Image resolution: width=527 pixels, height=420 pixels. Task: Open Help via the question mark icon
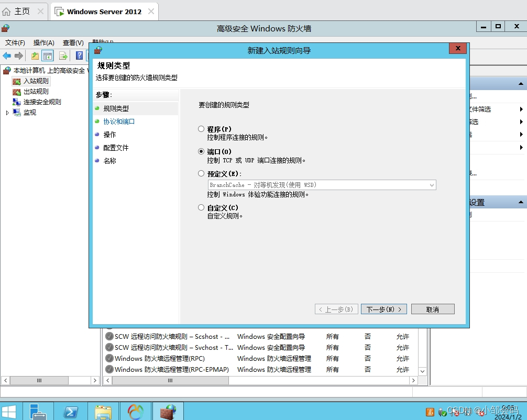coord(79,56)
